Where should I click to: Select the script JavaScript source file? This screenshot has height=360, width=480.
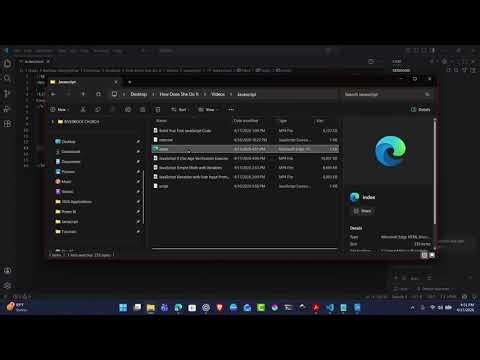pyautogui.click(x=245, y=186)
